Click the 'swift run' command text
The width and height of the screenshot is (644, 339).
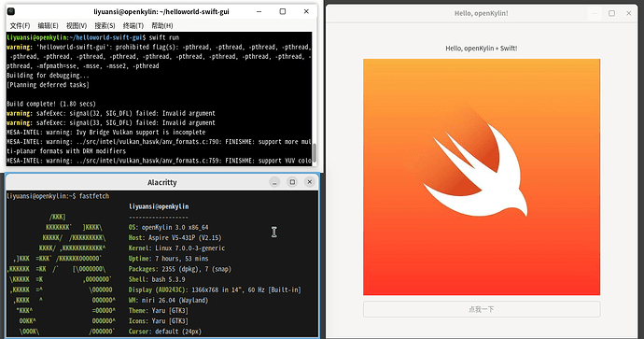click(164, 37)
